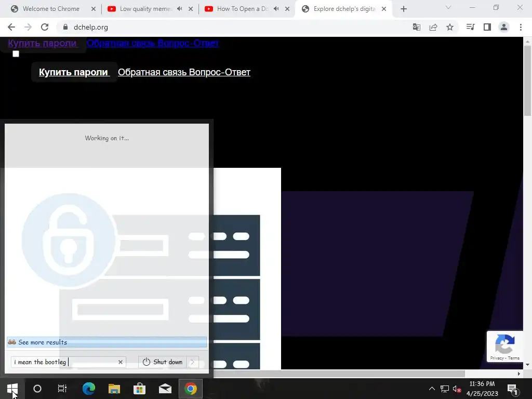Open the clock showing 11:36 PM
The height and width of the screenshot is (399, 532).
pos(482,389)
